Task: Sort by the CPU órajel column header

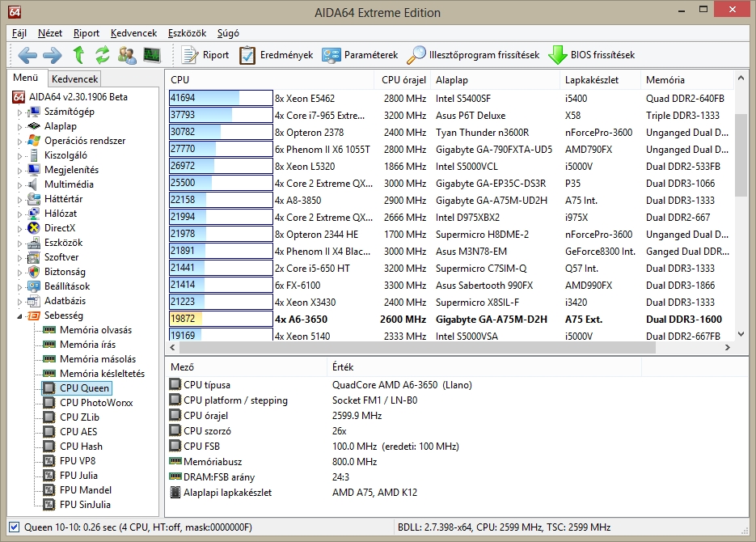Action: point(403,80)
